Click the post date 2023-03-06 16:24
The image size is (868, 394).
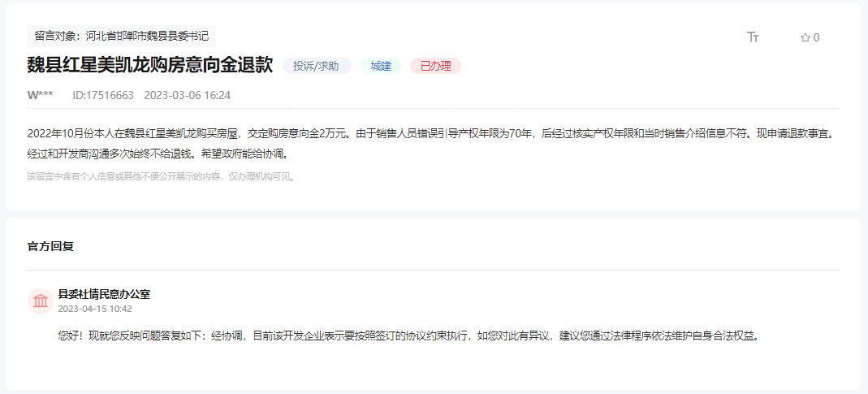click(x=187, y=95)
